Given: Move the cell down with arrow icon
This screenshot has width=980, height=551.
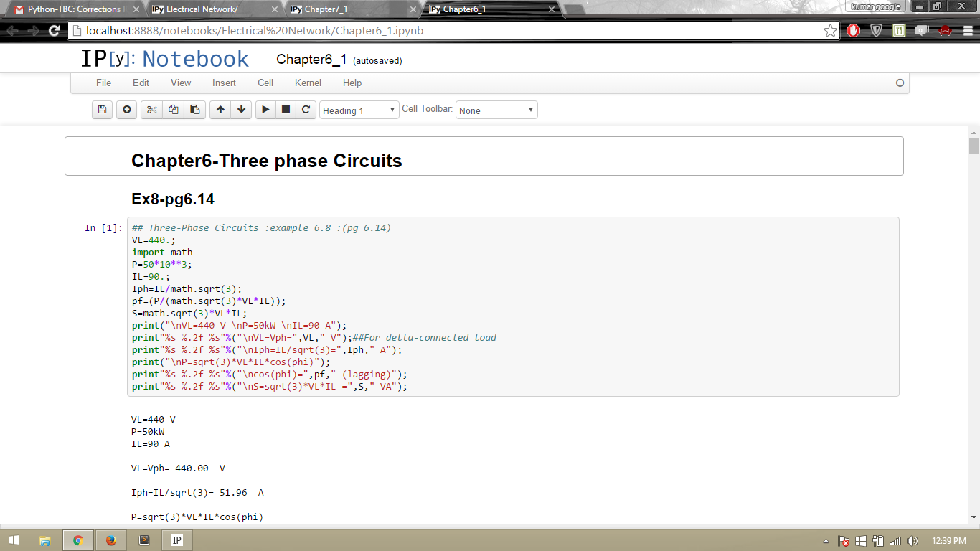Looking at the screenshot, I should [242, 110].
